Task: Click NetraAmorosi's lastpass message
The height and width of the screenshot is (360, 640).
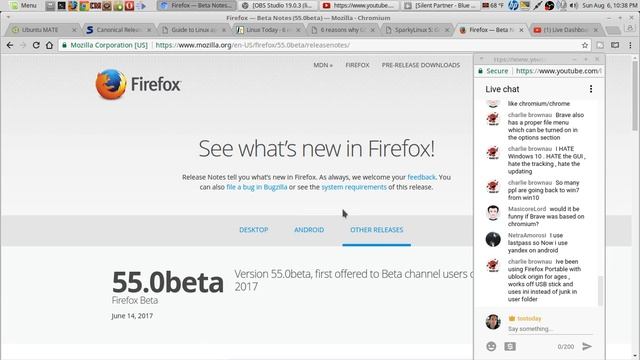Action: (538, 243)
